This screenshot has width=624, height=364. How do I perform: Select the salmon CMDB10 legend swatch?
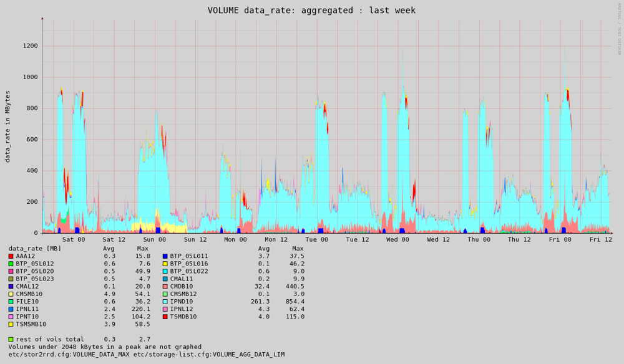click(165, 287)
